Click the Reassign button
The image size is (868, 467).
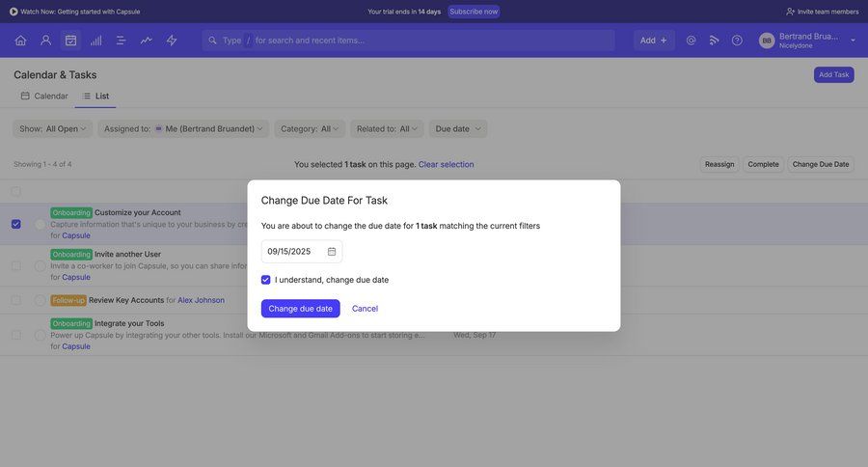point(719,165)
